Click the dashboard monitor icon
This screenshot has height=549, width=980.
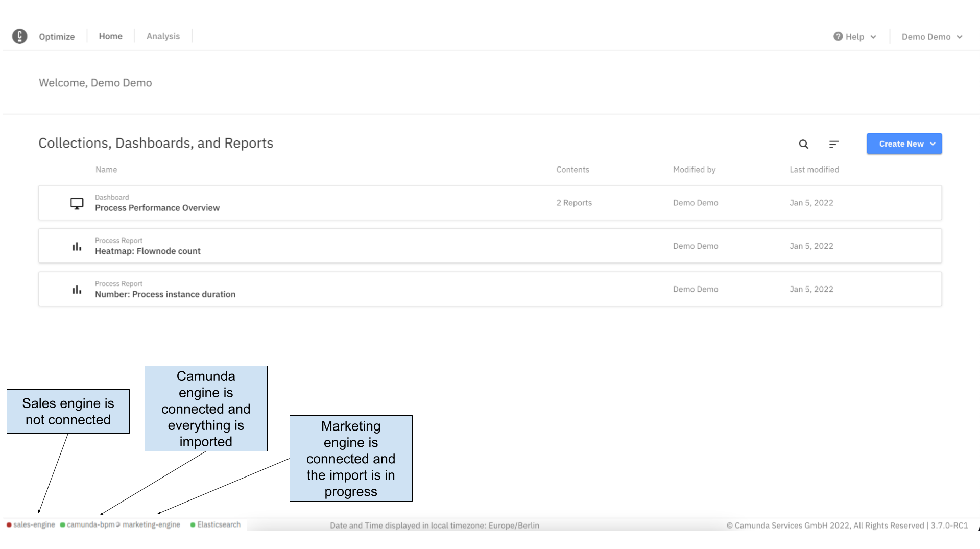[77, 203]
